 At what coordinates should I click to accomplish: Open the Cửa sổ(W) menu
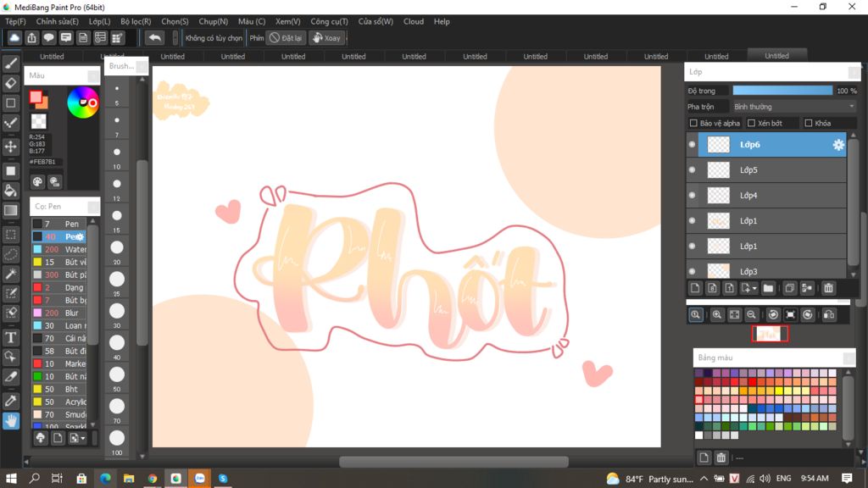[376, 21]
